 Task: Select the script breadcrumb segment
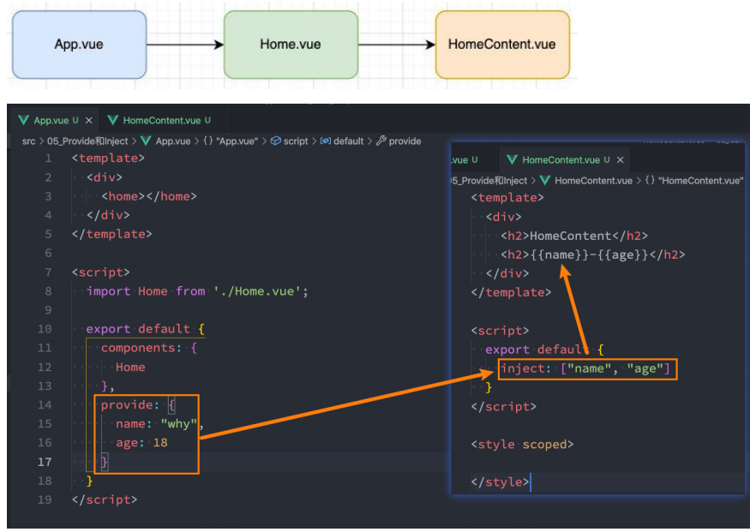coord(296,141)
